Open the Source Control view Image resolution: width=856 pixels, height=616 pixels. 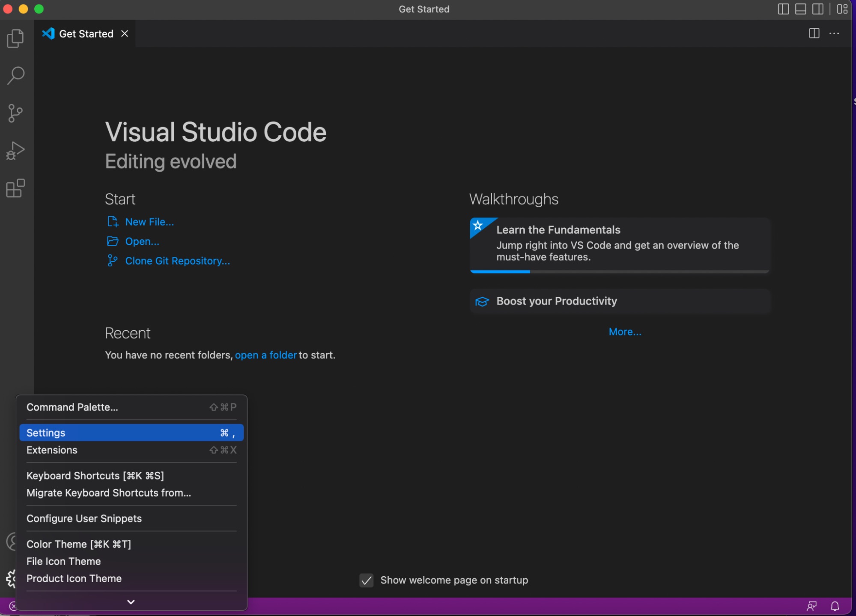[15, 113]
